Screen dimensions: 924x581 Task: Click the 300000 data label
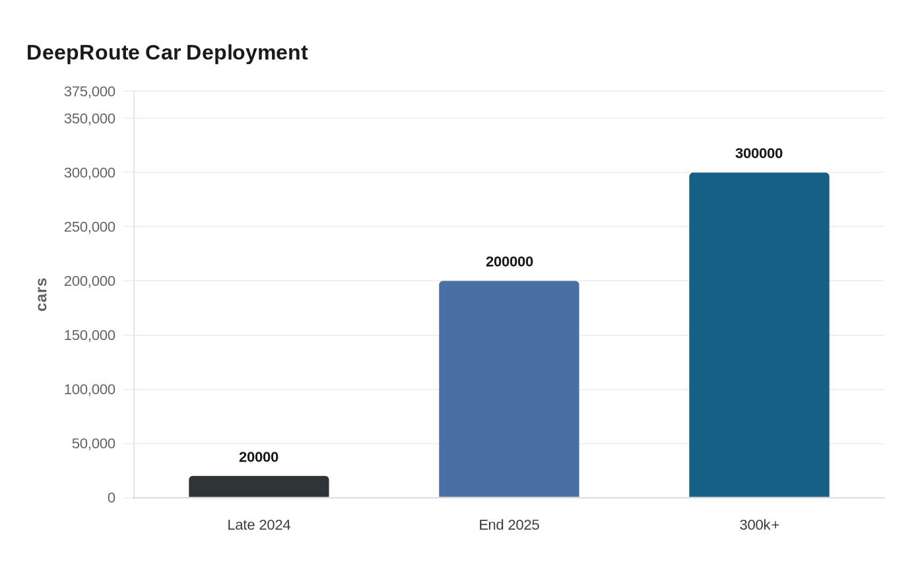(x=759, y=153)
